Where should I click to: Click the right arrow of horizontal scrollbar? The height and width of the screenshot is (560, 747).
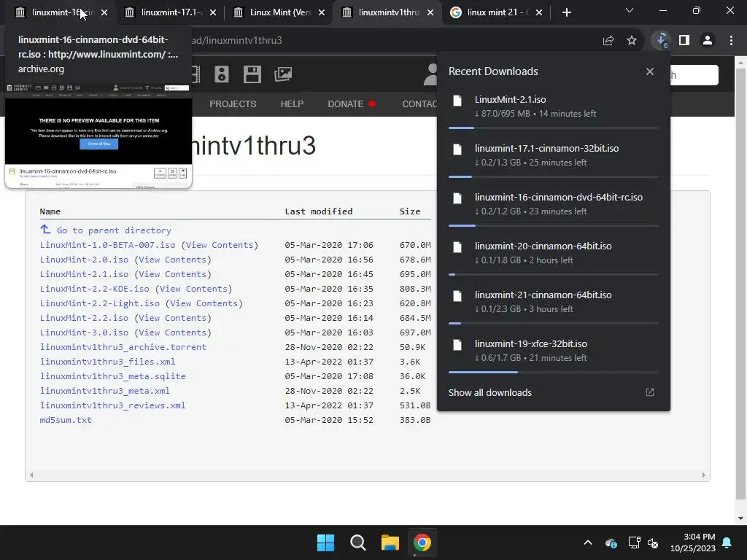click(x=703, y=475)
